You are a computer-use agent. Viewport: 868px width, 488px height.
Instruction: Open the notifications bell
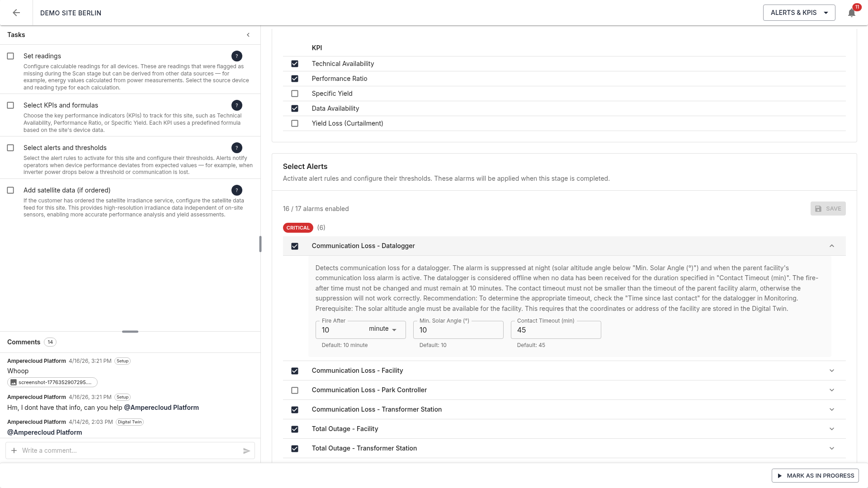click(x=852, y=13)
